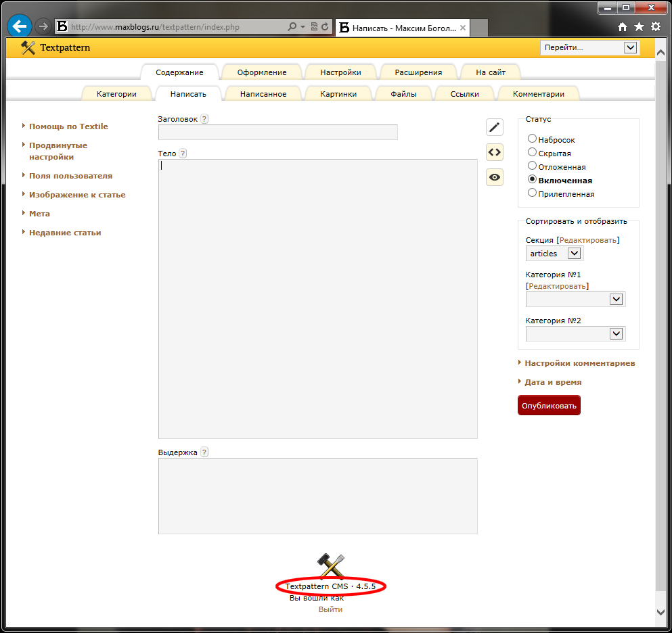672x633 pixels.
Task: Open the На сайт tab
Action: (x=491, y=72)
